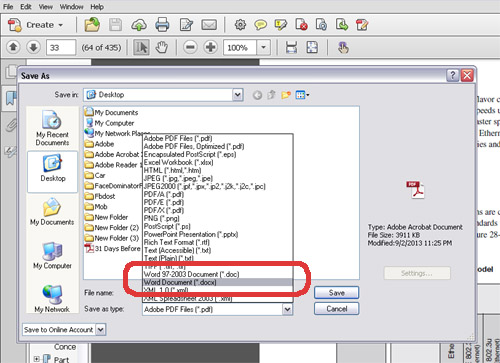This screenshot has width=500, height=363.
Task: Open the Create PDF menu button
Action: (x=35, y=25)
